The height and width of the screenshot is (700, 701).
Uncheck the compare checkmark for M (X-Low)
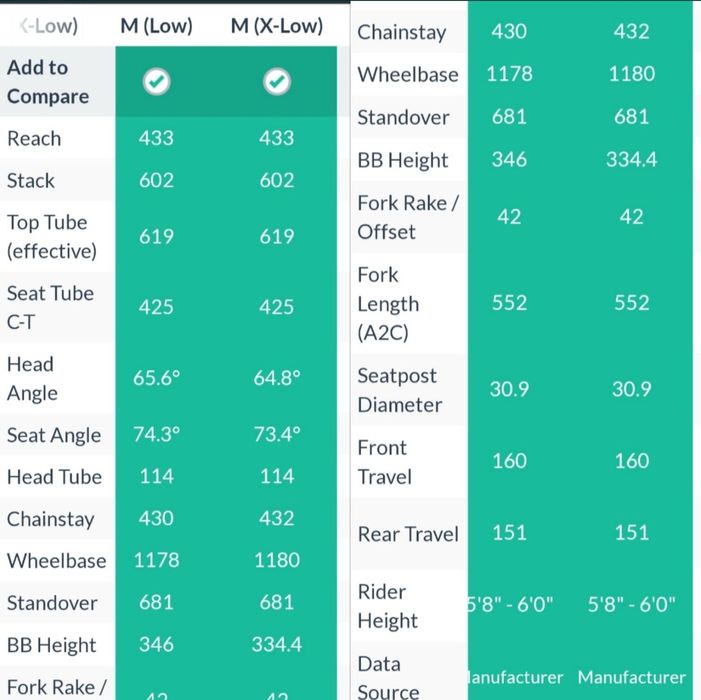pyautogui.click(x=277, y=83)
